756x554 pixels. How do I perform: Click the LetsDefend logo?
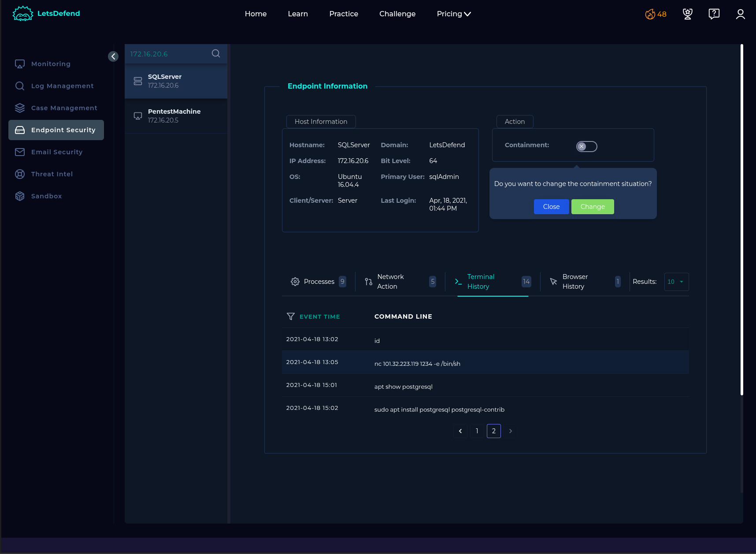46,14
